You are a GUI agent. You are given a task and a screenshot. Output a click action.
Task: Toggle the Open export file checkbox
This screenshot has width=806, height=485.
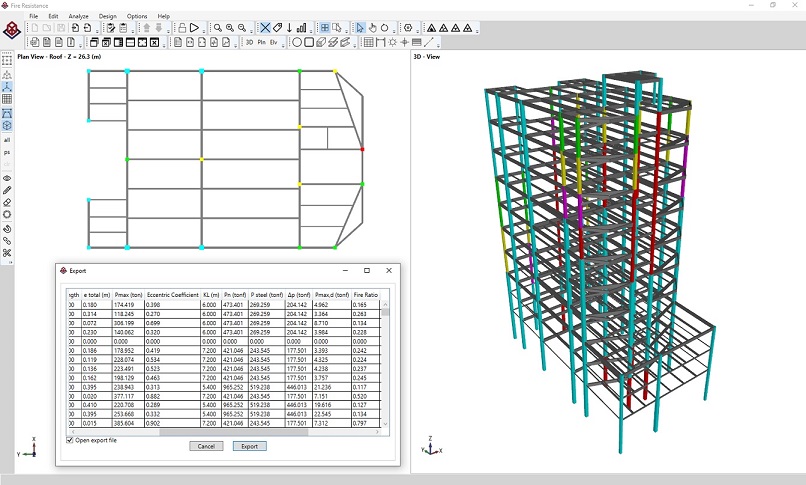tap(70, 440)
